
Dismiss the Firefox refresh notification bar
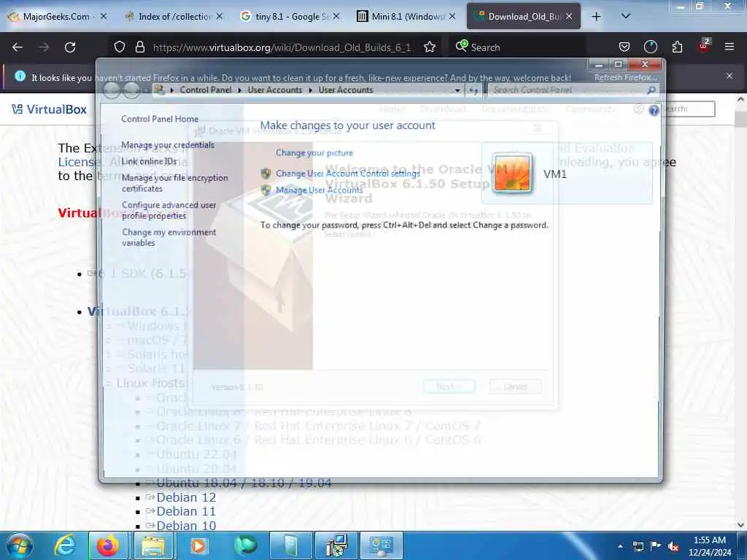(729, 76)
